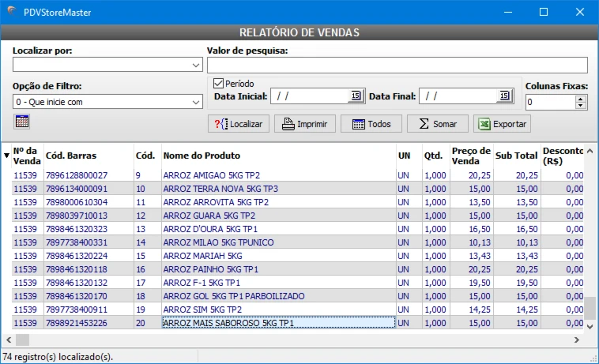Sort by Nº da Venda column header
Viewport: 599px width, 364px height.
coord(27,156)
